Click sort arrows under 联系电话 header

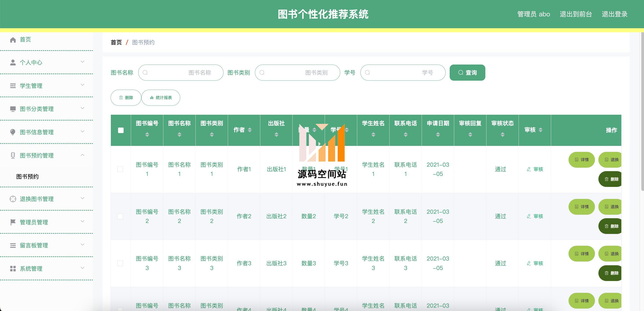pyautogui.click(x=405, y=135)
